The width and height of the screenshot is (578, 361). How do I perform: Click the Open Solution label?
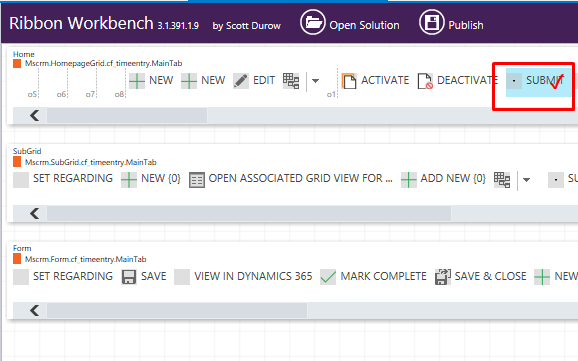(364, 25)
